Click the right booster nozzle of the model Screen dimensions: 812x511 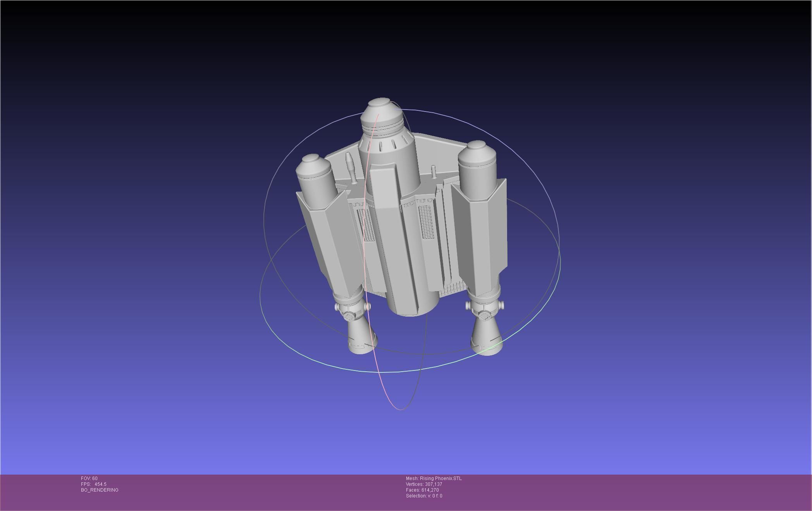pyautogui.click(x=487, y=336)
